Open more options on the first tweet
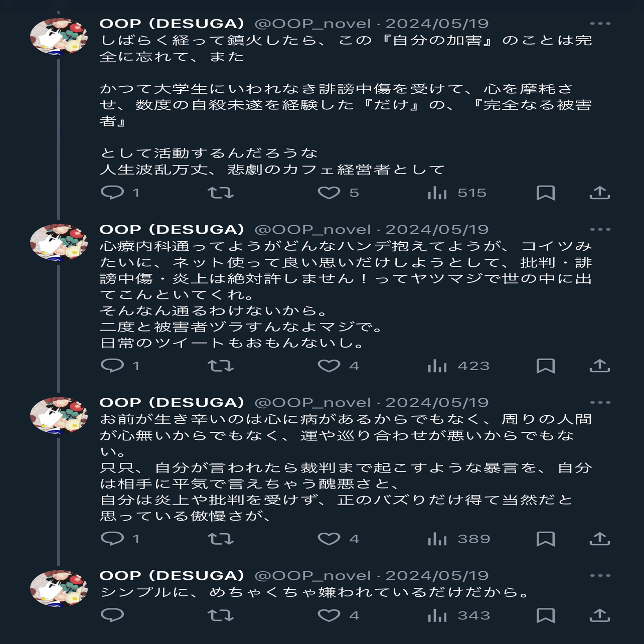644x644 pixels. pyautogui.click(x=600, y=24)
